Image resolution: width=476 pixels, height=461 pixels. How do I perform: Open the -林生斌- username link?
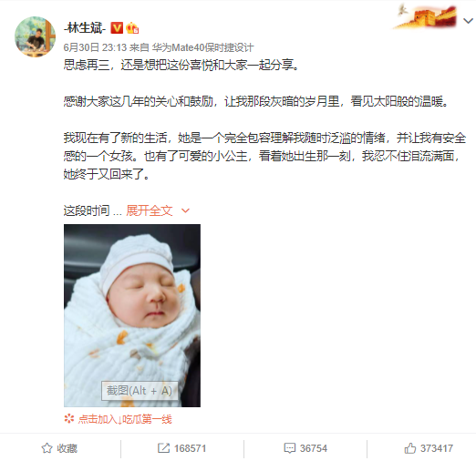pos(85,28)
